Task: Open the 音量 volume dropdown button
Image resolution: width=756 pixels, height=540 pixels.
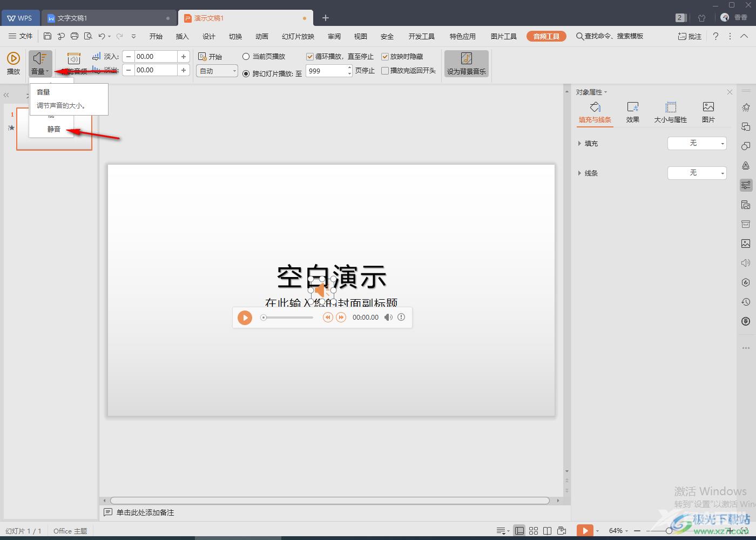Action: pos(40,64)
